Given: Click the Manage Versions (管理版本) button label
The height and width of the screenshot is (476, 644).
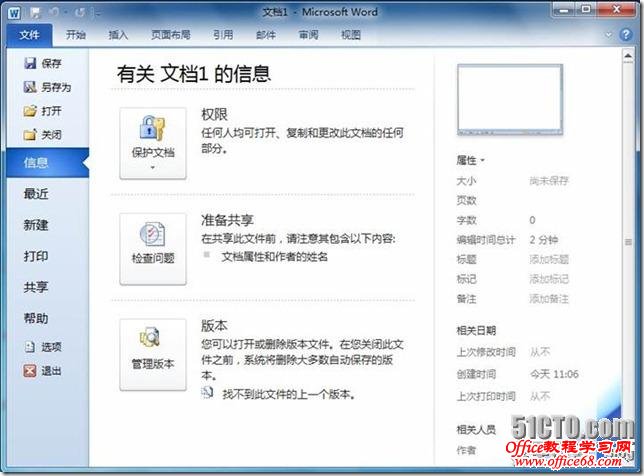Looking at the screenshot, I should point(153,363).
